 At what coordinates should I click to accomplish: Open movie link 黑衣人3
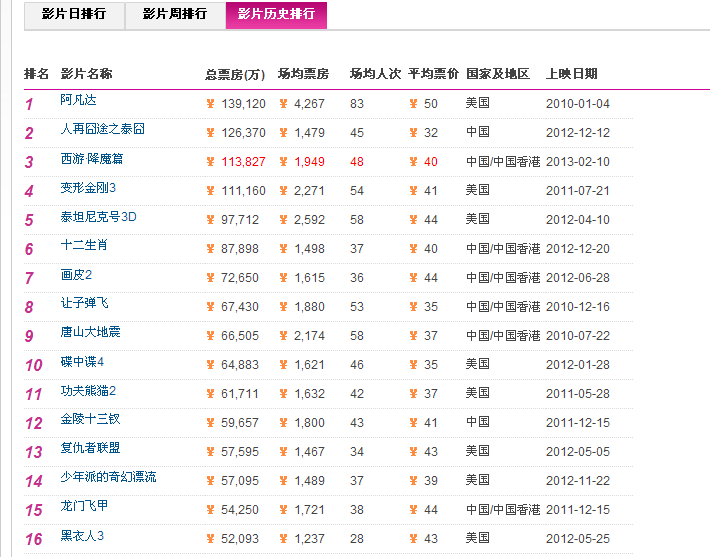point(82,536)
